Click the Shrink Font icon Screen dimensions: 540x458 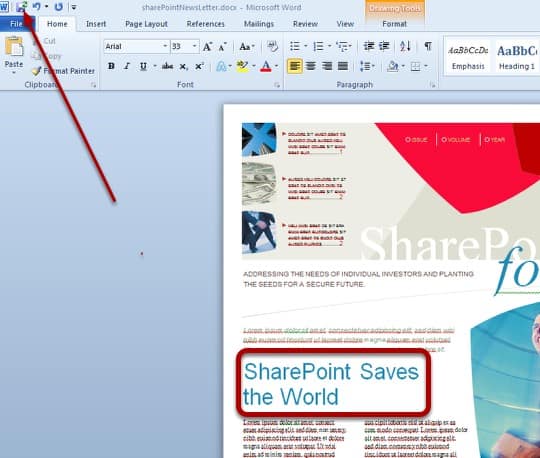(222, 46)
